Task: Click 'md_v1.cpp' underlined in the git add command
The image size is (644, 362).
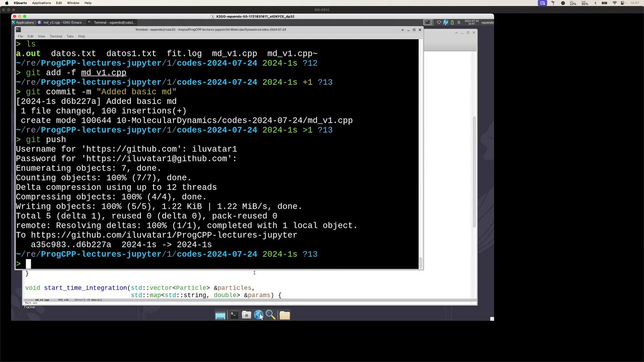Action: (104, 73)
